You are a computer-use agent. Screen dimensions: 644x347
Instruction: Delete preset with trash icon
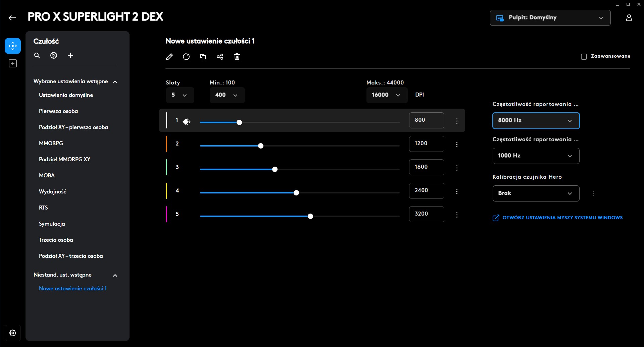click(x=237, y=57)
